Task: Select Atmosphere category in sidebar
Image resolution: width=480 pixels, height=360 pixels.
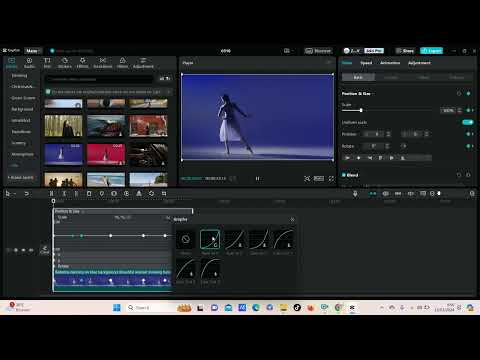Action: click(22, 154)
